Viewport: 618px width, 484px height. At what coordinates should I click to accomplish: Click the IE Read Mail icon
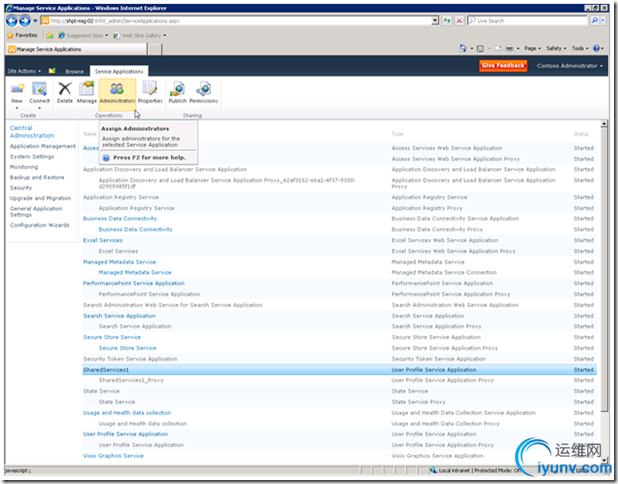498,48
